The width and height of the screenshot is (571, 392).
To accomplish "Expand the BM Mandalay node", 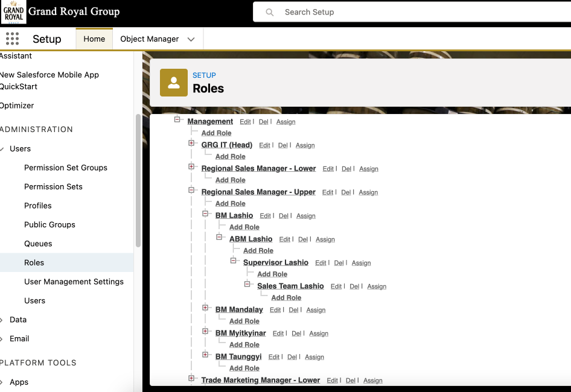I will [x=205, y=308].
